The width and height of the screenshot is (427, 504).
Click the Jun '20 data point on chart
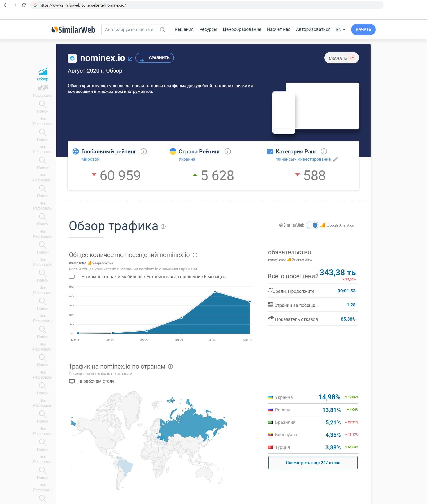[181, 317]
